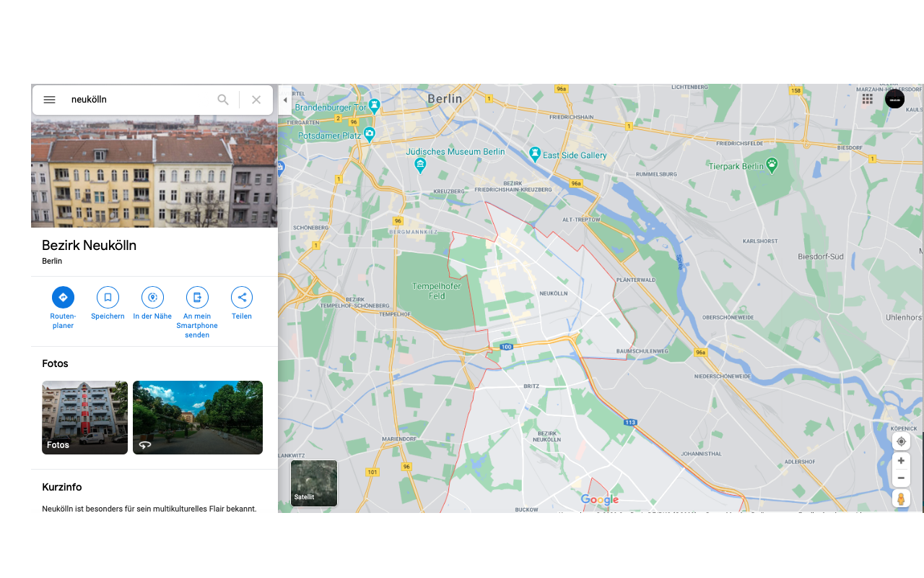Click the ALT-TREPTOW label on map

(580, 219)
